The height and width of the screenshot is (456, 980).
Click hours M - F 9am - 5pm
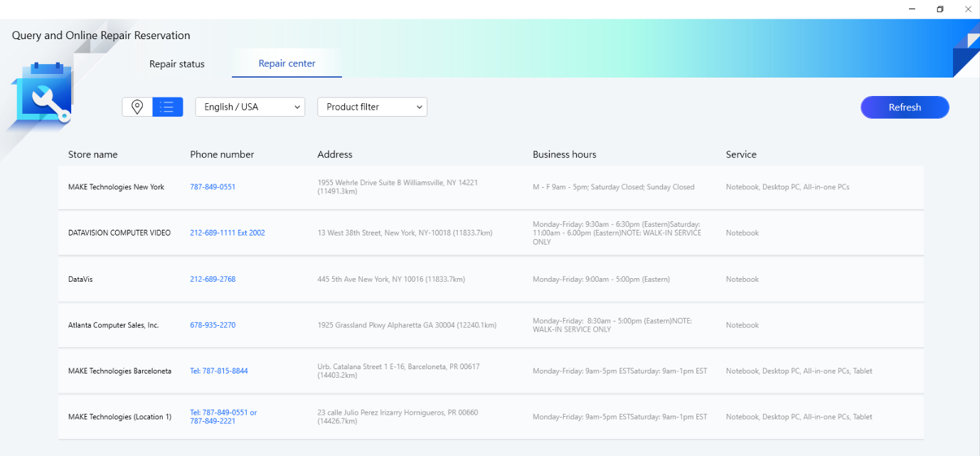pos(614,187)
